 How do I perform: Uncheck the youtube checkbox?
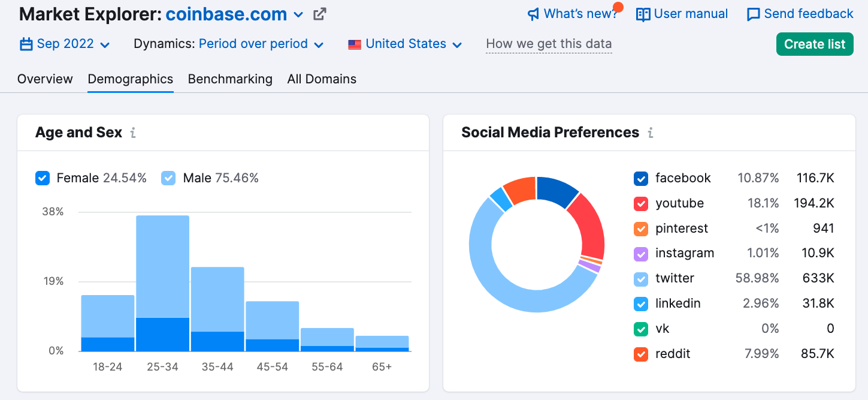point(641,203)
